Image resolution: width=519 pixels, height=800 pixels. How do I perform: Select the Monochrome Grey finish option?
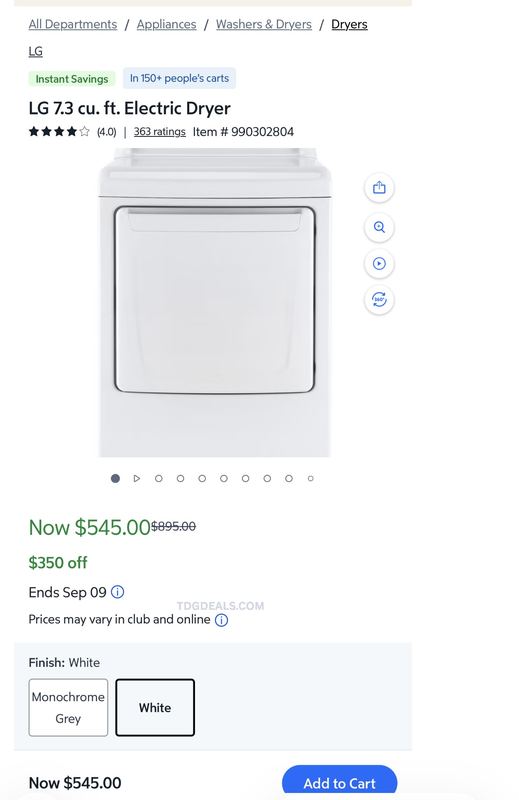point(68,708)
